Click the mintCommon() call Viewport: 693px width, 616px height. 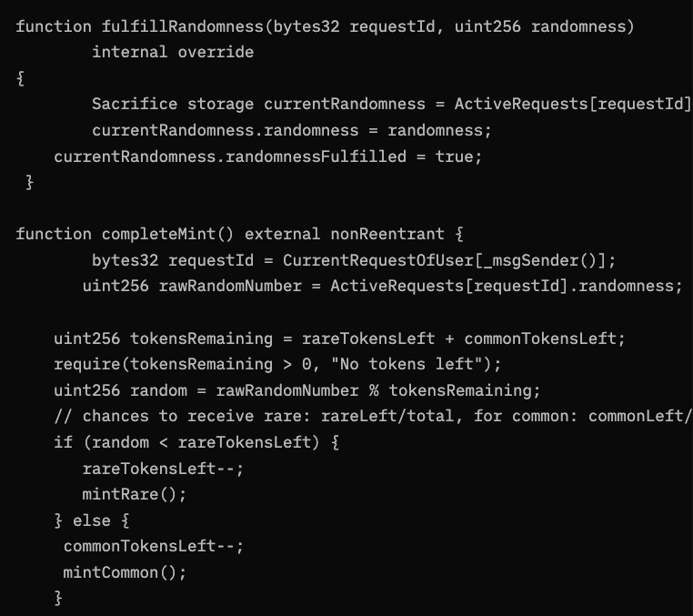tap(124, 572)
